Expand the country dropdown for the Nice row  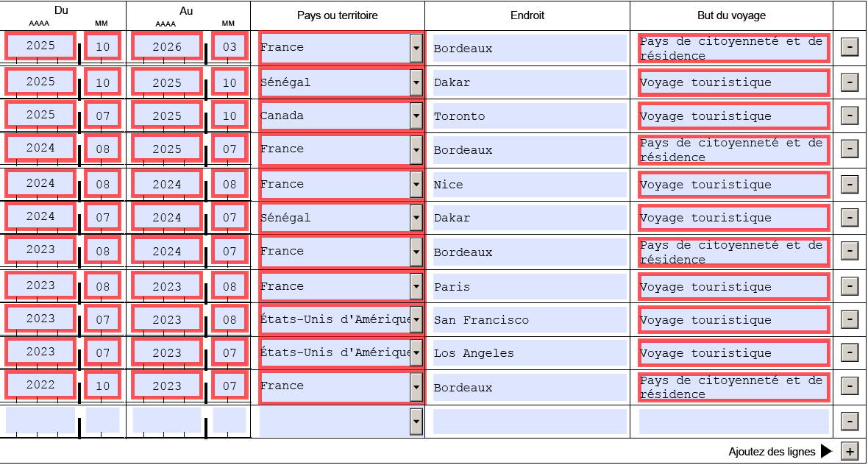point(416,184)
